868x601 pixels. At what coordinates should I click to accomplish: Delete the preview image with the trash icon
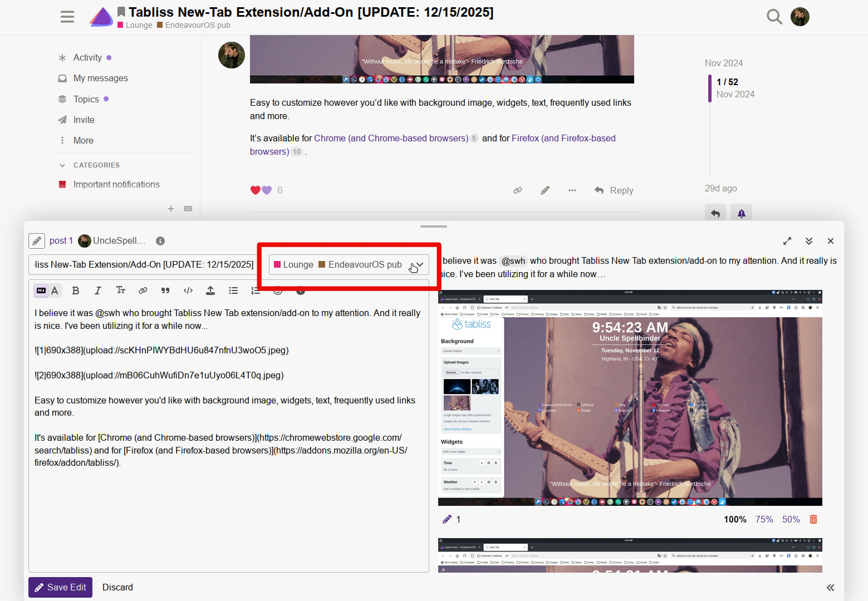[x=813, y=519]
